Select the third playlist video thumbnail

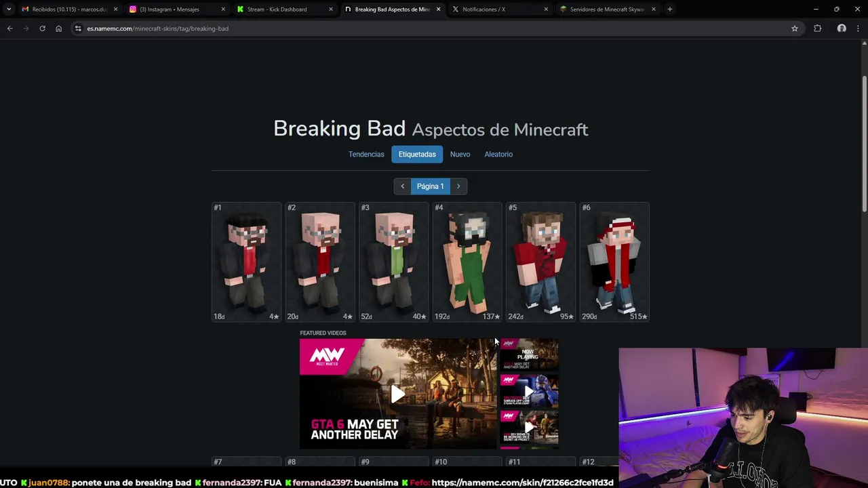click(529, 428)
